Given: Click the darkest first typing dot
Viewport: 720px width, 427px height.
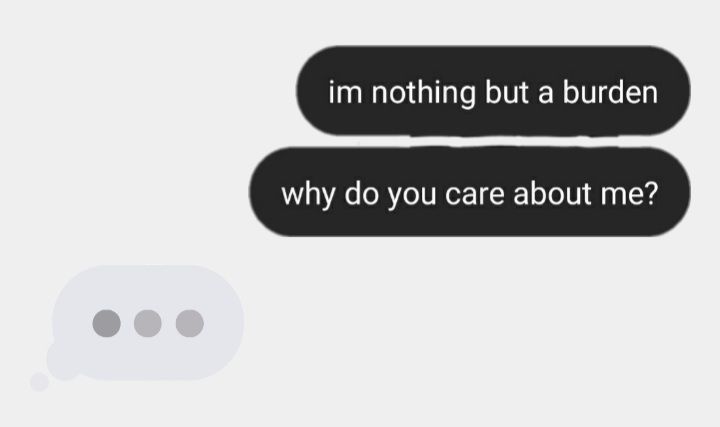Looking at the screenshot, I should point(107,323).
